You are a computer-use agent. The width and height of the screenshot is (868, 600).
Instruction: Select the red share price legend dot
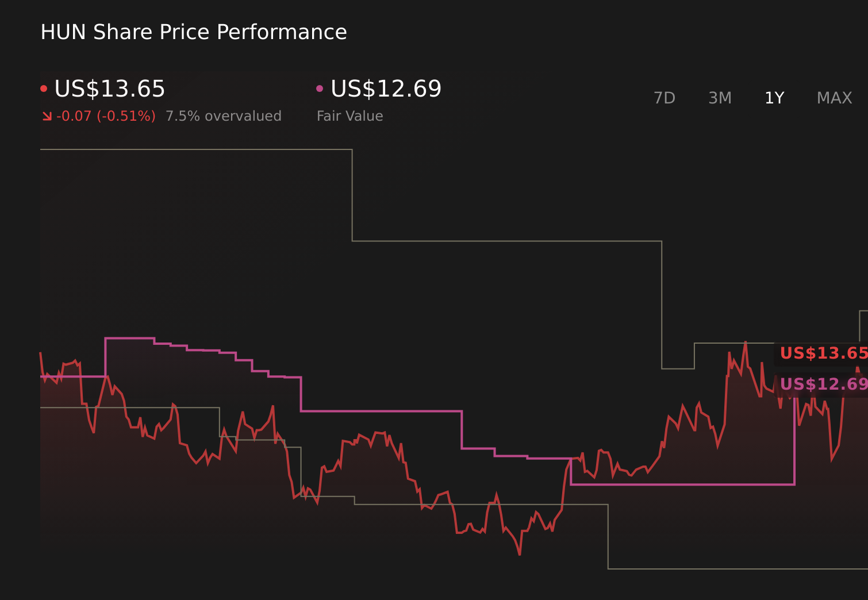(x=44, y=88)
